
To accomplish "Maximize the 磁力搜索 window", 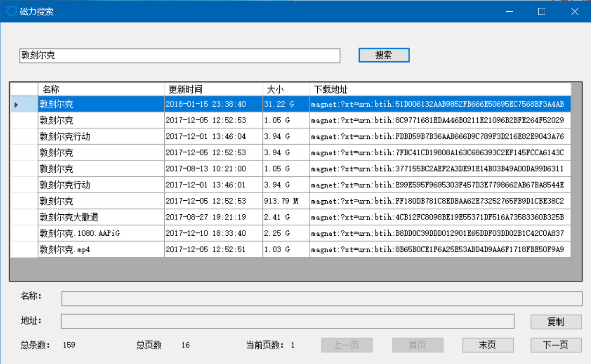I will (541, 11).
